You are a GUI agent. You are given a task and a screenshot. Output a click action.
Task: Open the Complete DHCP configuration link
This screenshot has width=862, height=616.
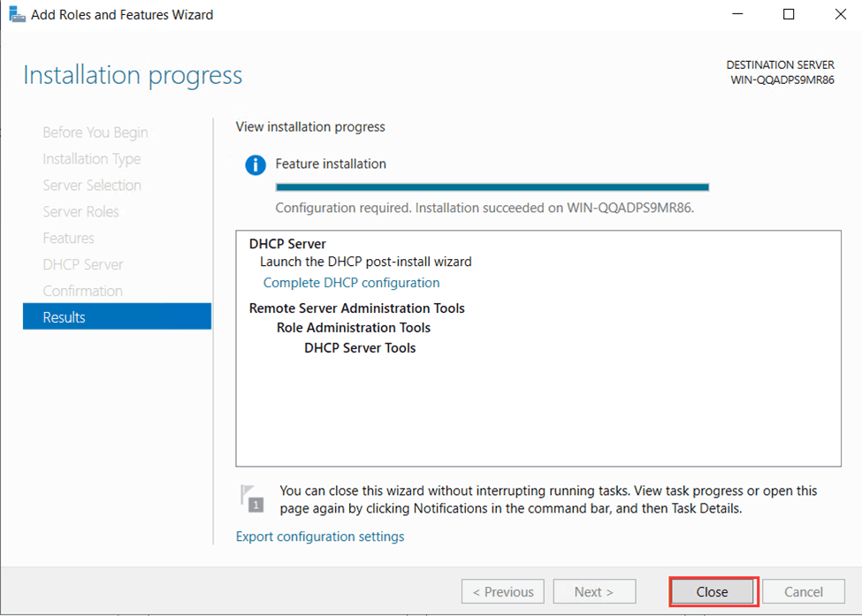(x=351, y=282)
